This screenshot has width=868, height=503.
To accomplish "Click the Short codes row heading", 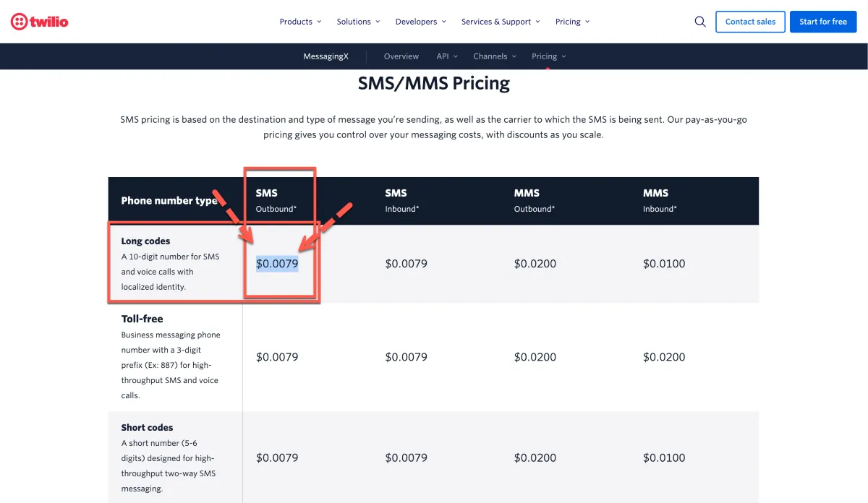I will 147,427.
